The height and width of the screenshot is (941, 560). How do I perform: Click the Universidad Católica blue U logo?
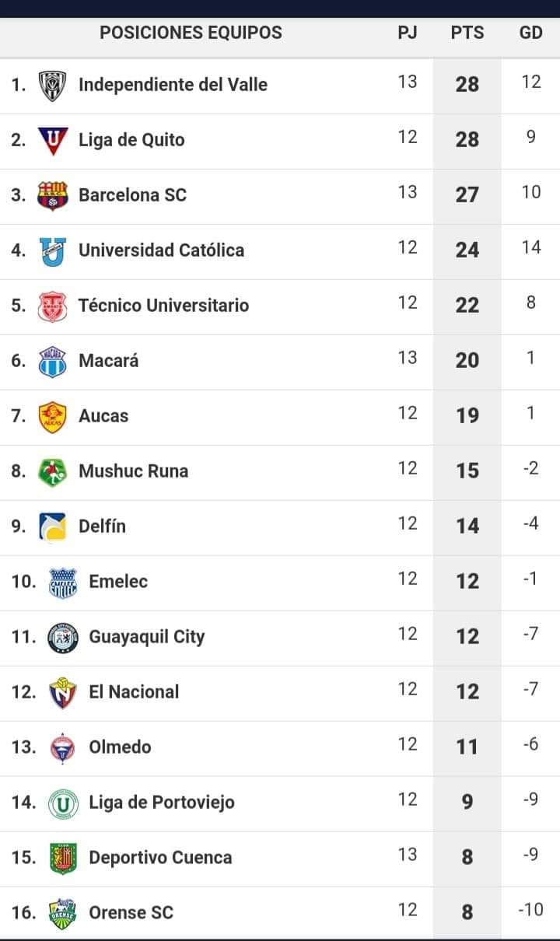[53, 250]
